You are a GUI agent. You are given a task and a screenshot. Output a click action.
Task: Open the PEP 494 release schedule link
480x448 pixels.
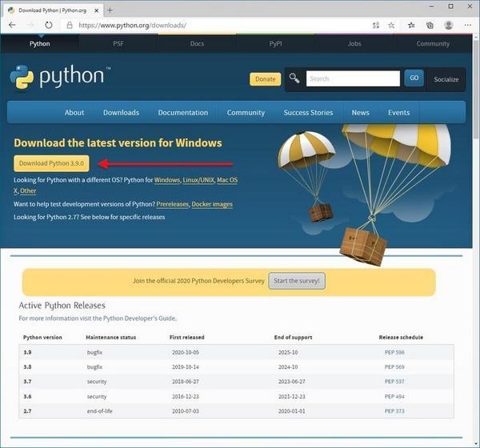click(394, 397)
